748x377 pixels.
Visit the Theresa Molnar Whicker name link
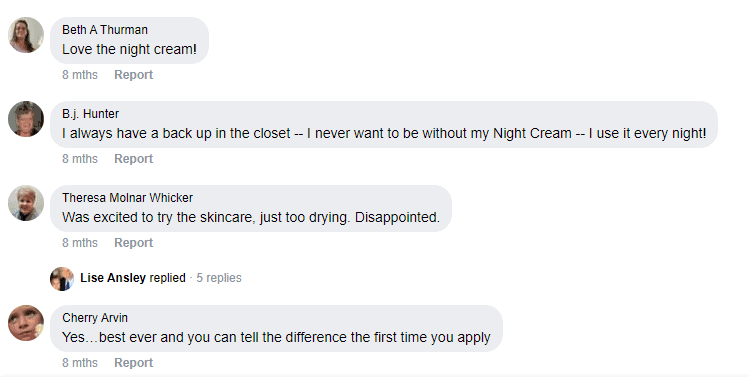pyautogui.click(x=127, y=198)
